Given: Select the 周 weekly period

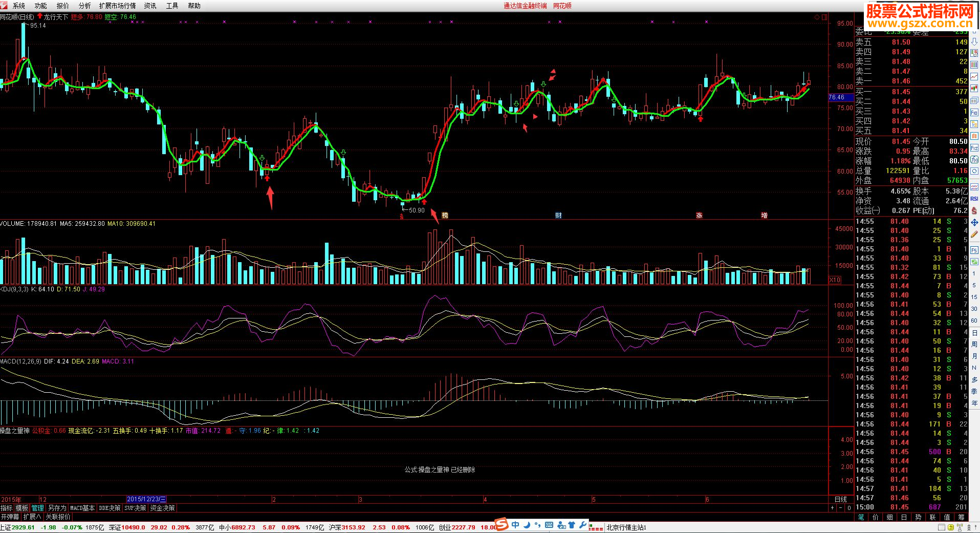Looking at the screenshot, I should [974, 344].
